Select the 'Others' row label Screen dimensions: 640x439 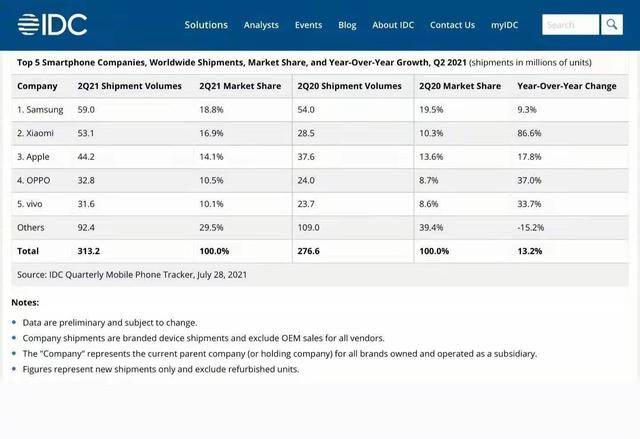pos(31,227)
